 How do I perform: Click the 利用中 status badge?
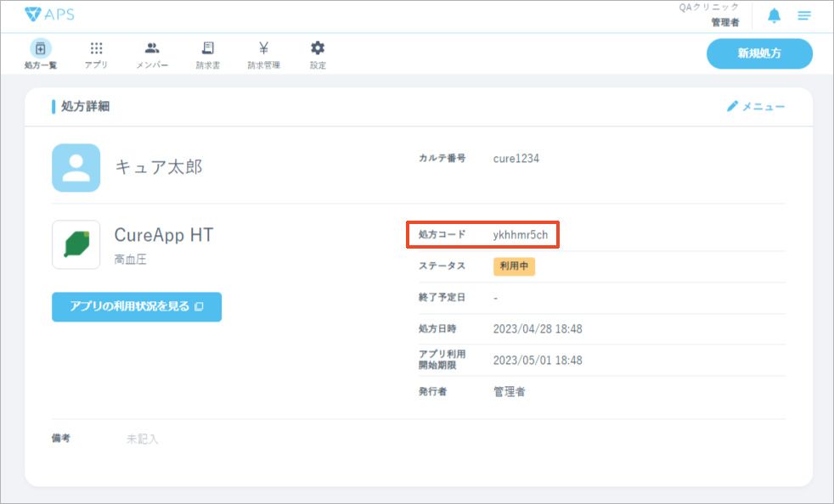coord(514,266)
